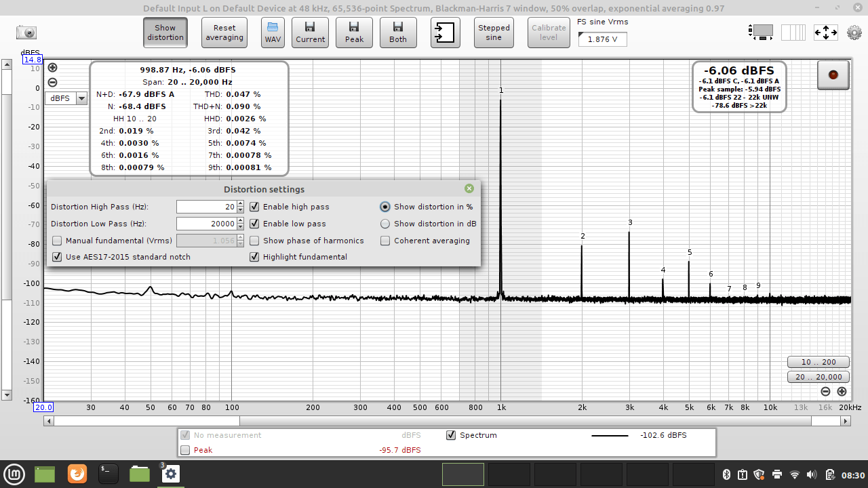Screen dimensions: 868x488
Task: Click horizontal scrollbar left arrow
Action: click(x=49, y=421)
